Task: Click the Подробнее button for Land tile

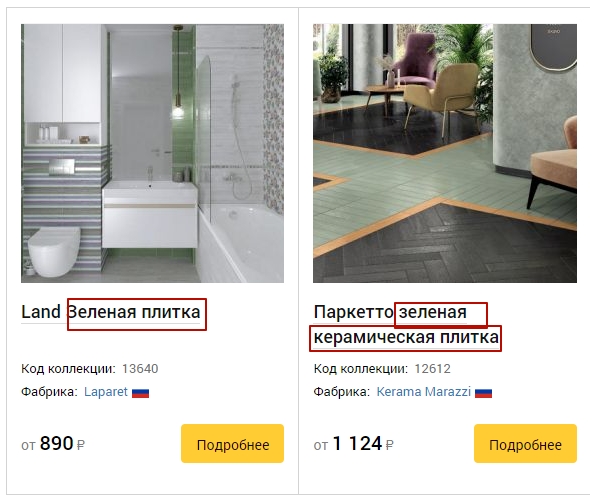Action: (232, 444)
